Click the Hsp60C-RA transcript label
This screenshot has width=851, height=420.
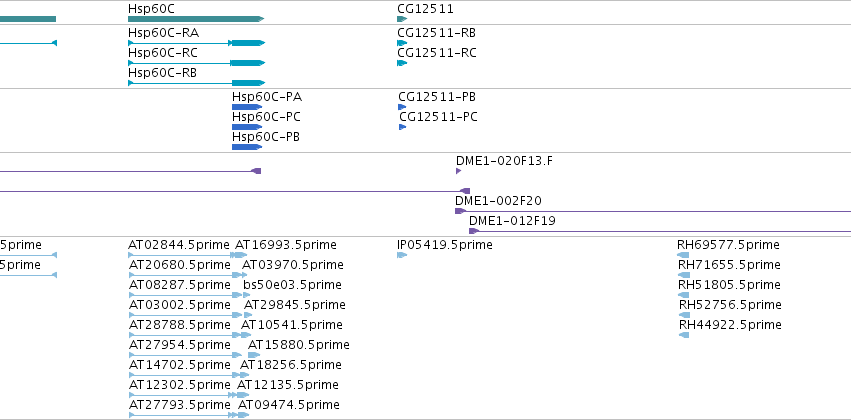[163, 33]
